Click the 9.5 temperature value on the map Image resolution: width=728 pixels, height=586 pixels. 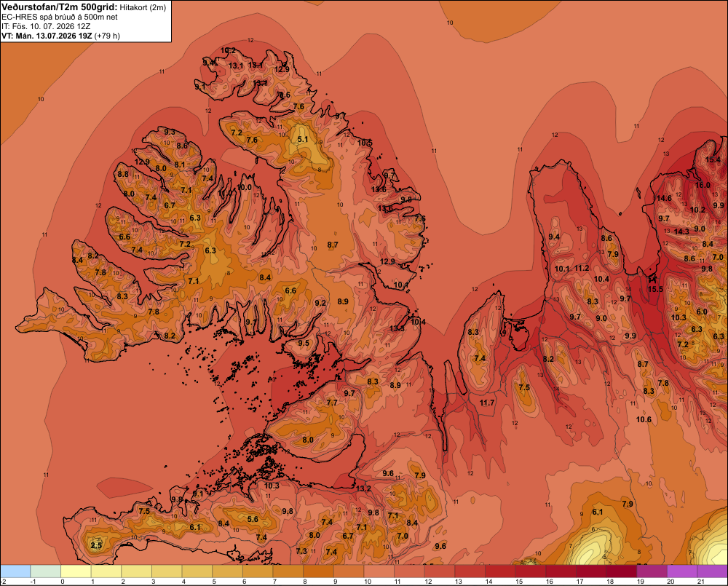point(304,343)
